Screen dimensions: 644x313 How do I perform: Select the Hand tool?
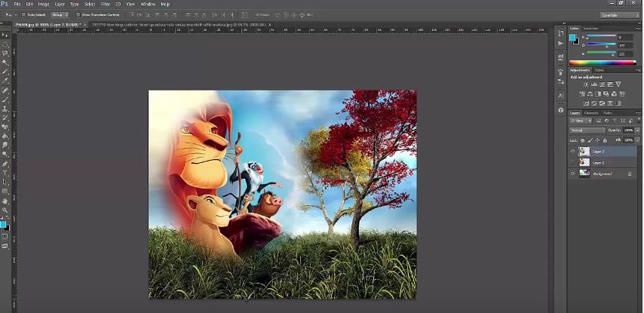coord(5,201)
